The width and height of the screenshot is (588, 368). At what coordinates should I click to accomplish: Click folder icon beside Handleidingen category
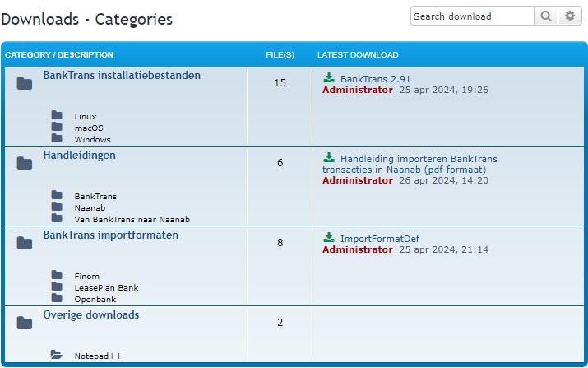tap(25, 163)
